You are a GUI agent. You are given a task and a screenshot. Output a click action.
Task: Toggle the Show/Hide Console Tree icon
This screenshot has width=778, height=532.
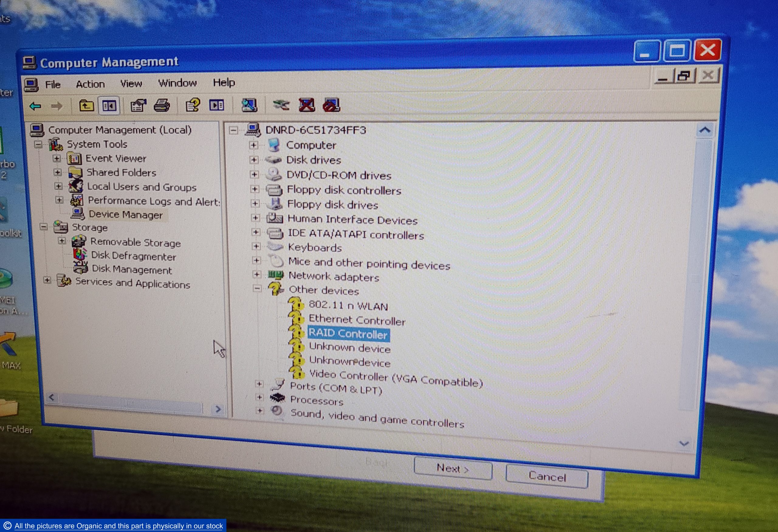pyautogui.click(x=109, y=106)
